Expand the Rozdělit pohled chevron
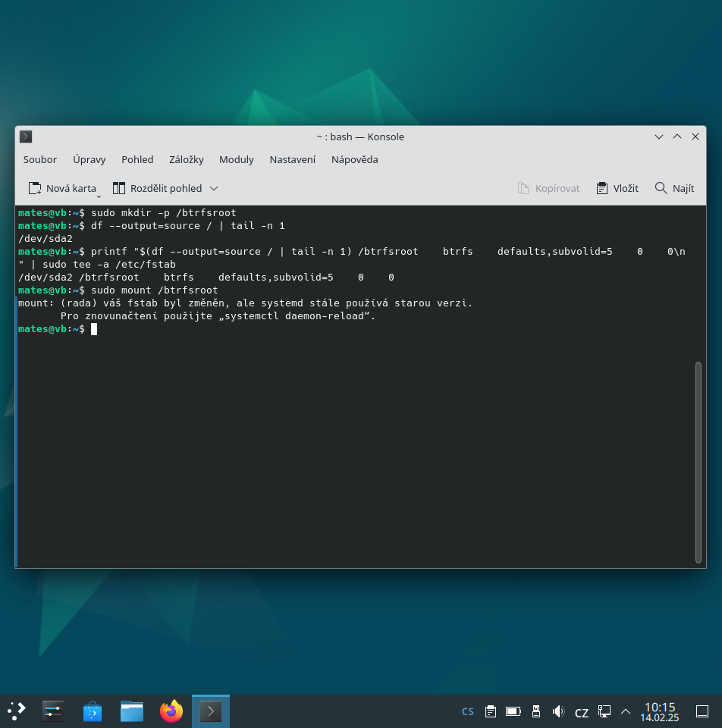This screenshot has height=728, width=722. (x=214, y=189)
